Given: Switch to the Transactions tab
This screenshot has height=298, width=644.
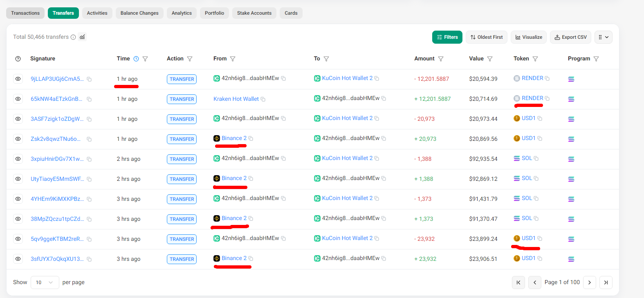Looking at the screenshot, I should click(25, 13).
